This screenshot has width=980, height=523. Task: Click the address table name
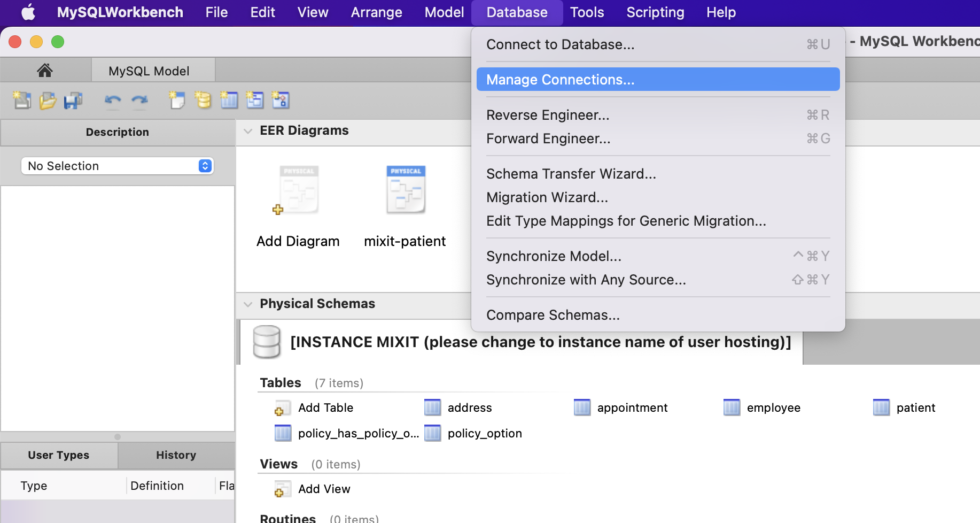[470, 407]
